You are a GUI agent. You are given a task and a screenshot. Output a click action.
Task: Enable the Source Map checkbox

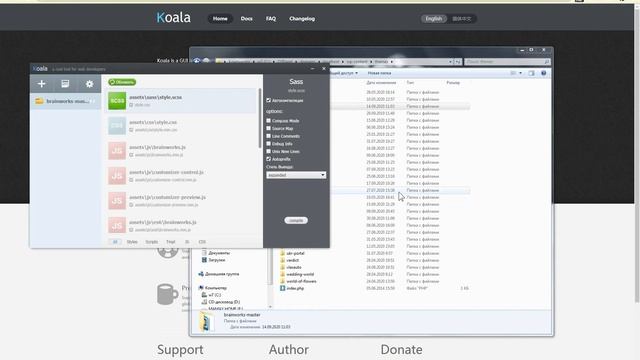click(269, 128)
